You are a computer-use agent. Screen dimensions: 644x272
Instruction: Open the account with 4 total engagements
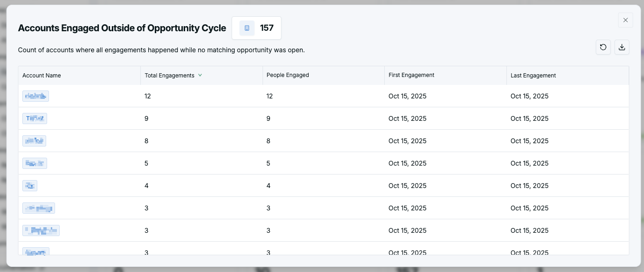tap(29, 186)
